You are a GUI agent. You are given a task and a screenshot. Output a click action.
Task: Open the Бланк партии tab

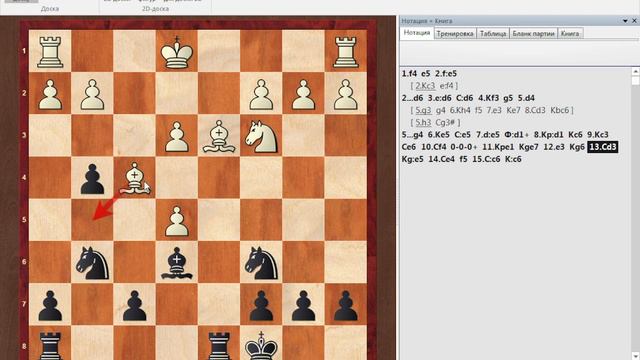[x=533, y=33]
